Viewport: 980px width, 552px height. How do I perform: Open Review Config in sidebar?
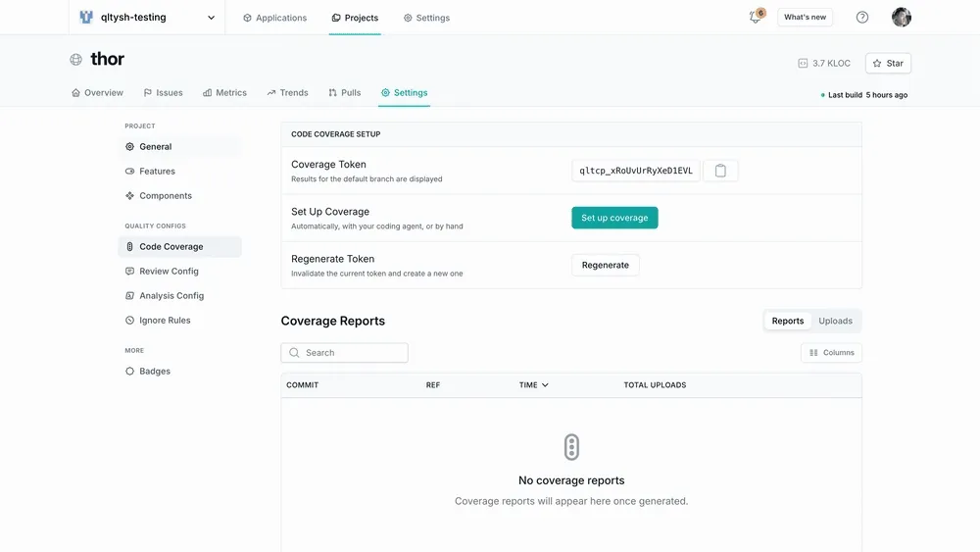(180, 271)
